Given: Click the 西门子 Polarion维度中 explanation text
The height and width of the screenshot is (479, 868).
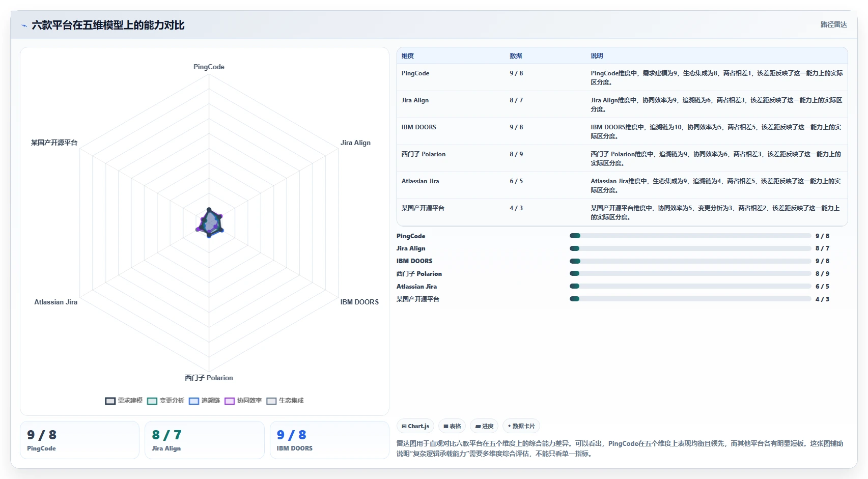Looking at the screenshot, I should point(716,158).
